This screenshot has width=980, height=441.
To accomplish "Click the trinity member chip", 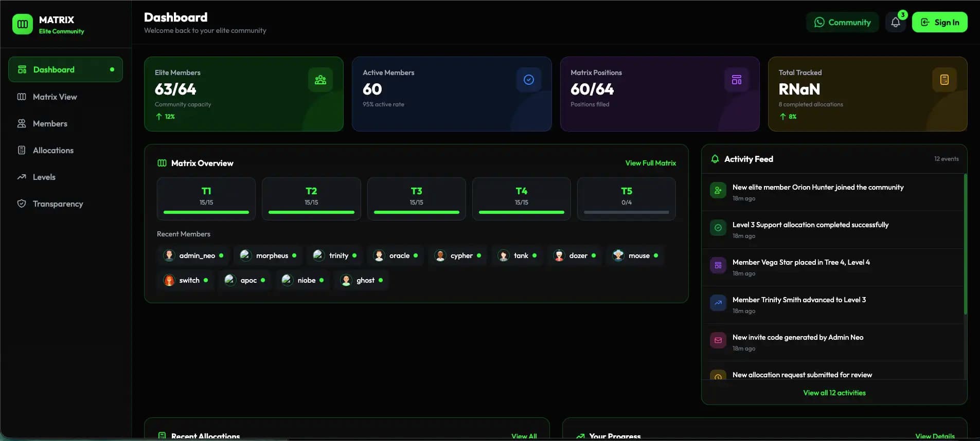I will coord(335,255).
